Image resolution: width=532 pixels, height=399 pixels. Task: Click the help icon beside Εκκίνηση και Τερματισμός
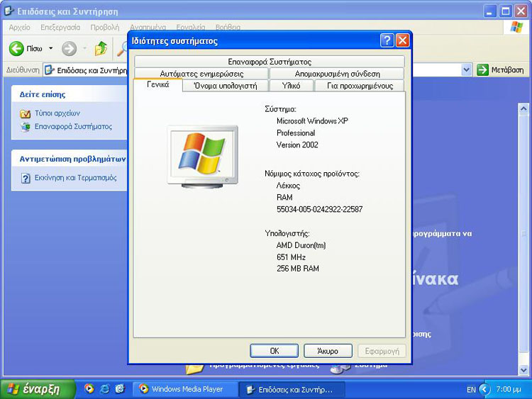click(x=26, y=178)
